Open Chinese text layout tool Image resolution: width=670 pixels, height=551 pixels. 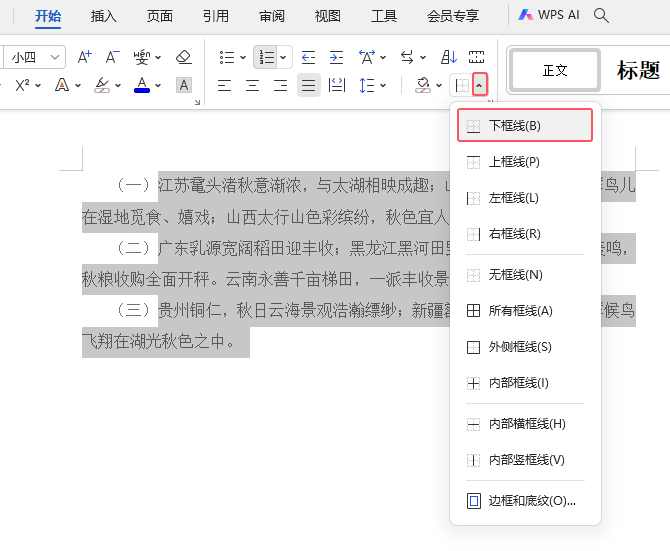tap(367, 57)
